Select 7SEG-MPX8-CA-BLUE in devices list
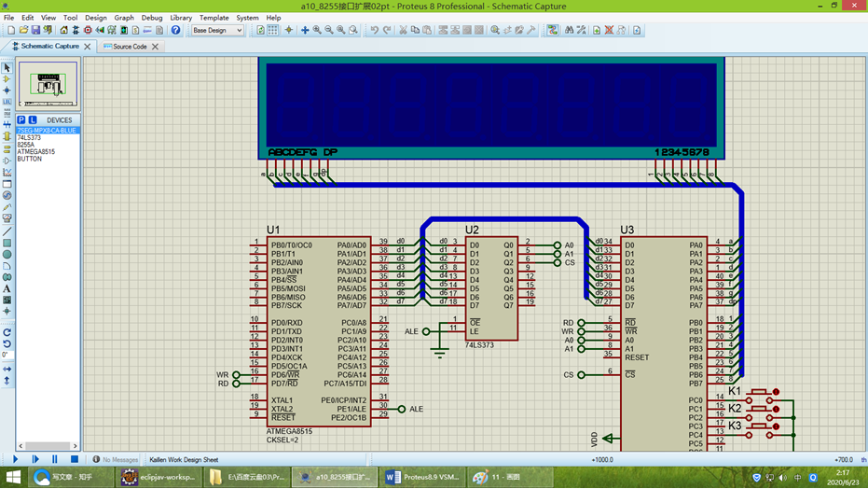 click(48, 131)
